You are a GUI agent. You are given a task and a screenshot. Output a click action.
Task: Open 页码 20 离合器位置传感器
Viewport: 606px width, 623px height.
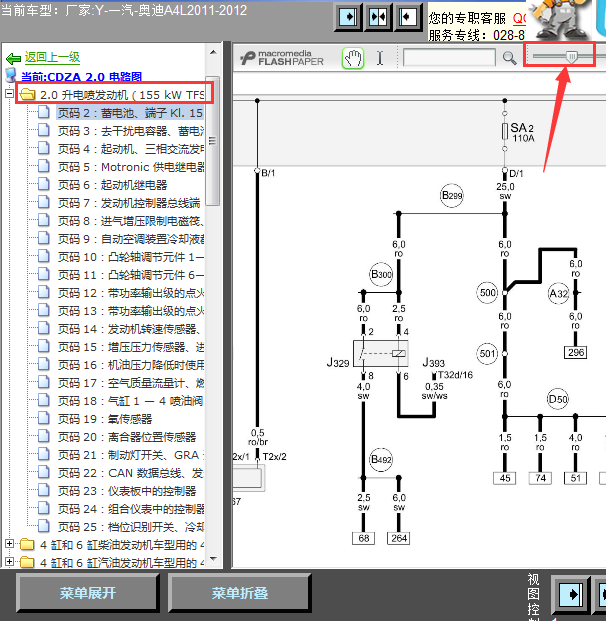click(x=127, y=437)
